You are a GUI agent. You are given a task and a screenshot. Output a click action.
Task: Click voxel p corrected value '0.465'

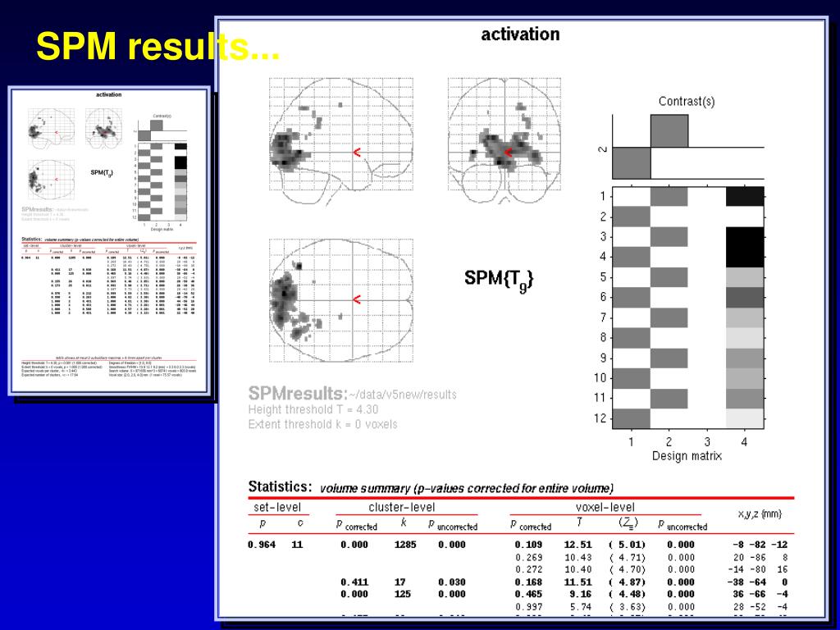[529, 594]
